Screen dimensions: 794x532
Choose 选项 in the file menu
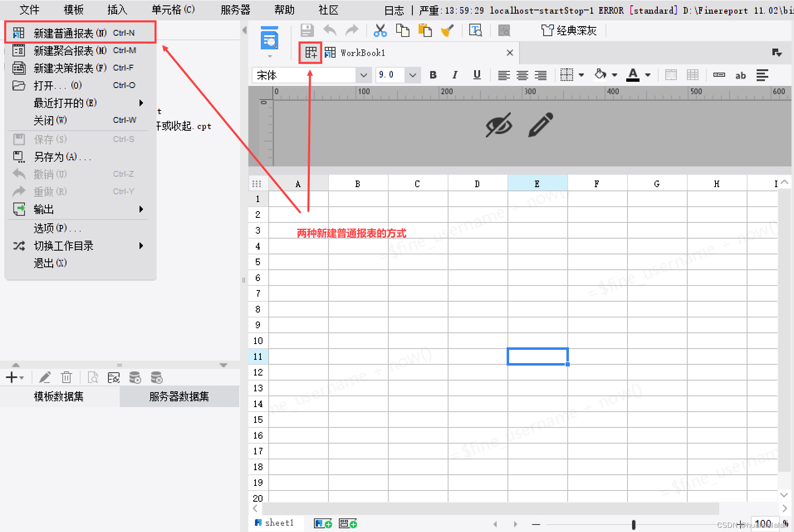81,228
